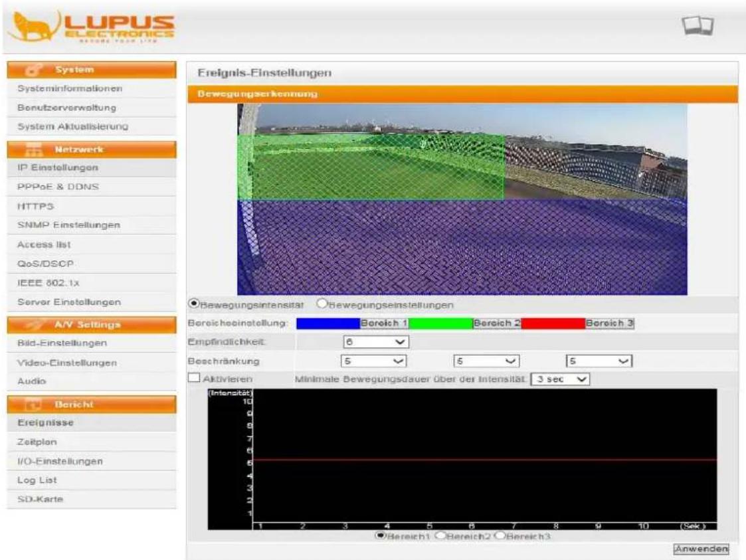Click the red Bereich 3 color swatch
746x560 pixels.
tap(553, 323)
